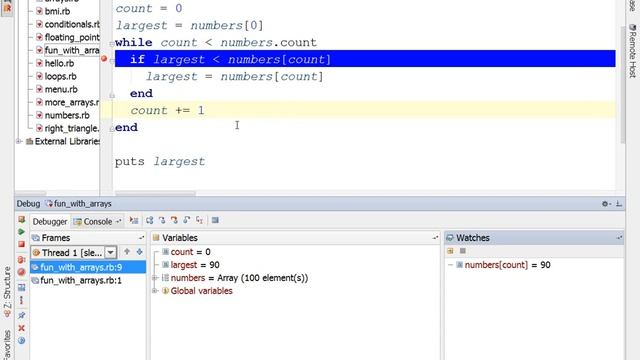Open Remote Host side tab
The width and height of the screenshot is (640, 360).
[x=632, y=51]
